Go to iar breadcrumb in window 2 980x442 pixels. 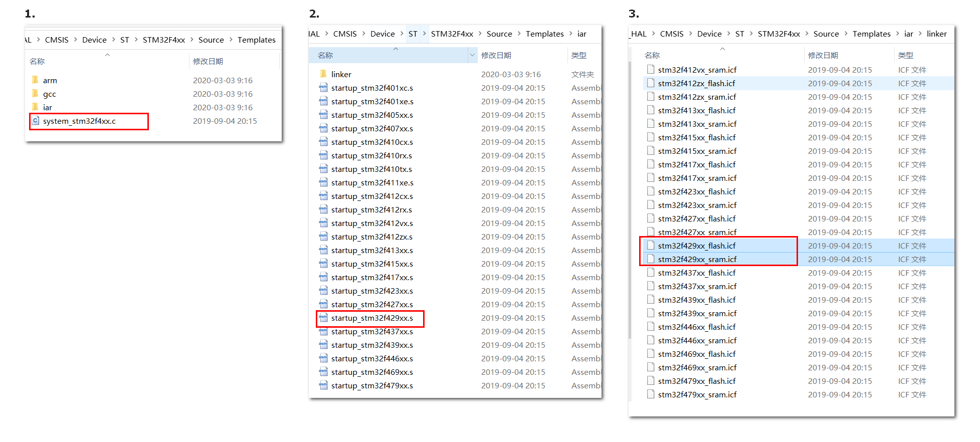(x=581, y=34)
